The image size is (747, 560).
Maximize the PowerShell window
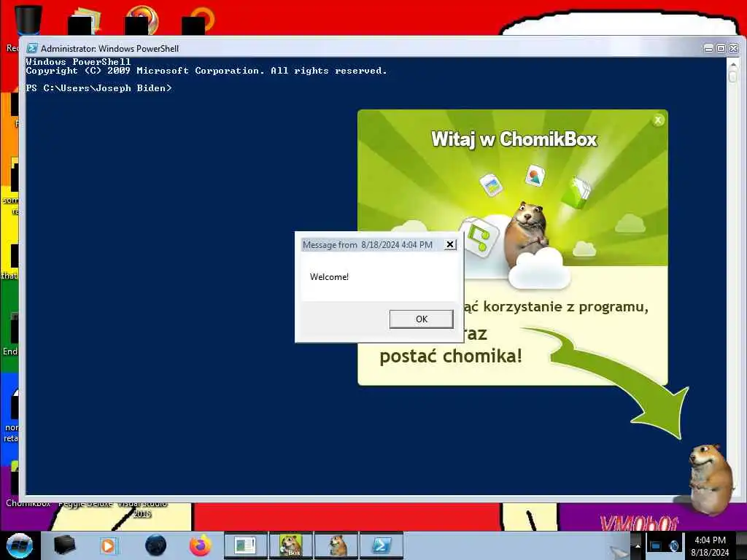point(721,48)
